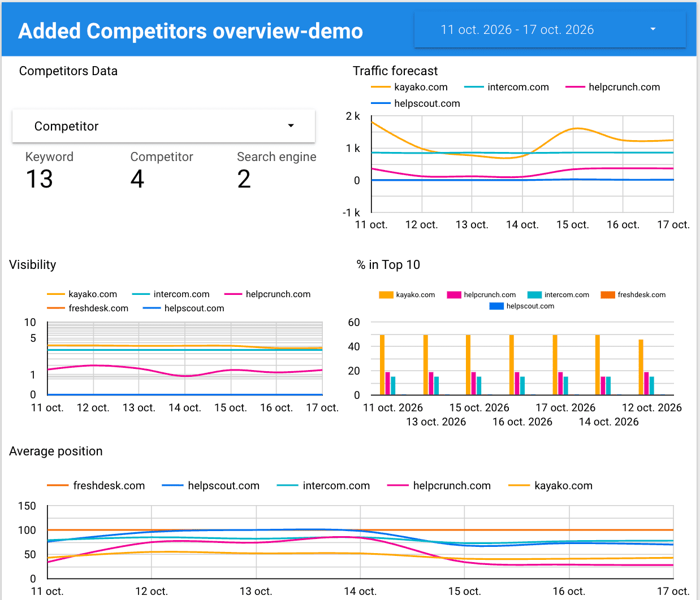Click the 15 oct. 2026 axis label in % in Top 10

coord(479,408)
